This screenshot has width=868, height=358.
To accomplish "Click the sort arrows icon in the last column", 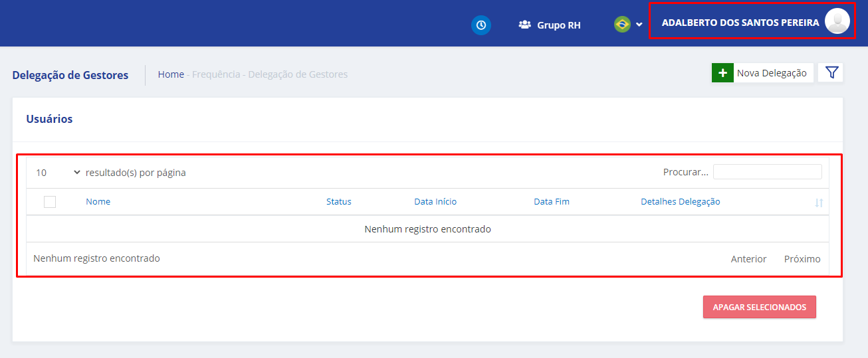I will click(819, 203).
